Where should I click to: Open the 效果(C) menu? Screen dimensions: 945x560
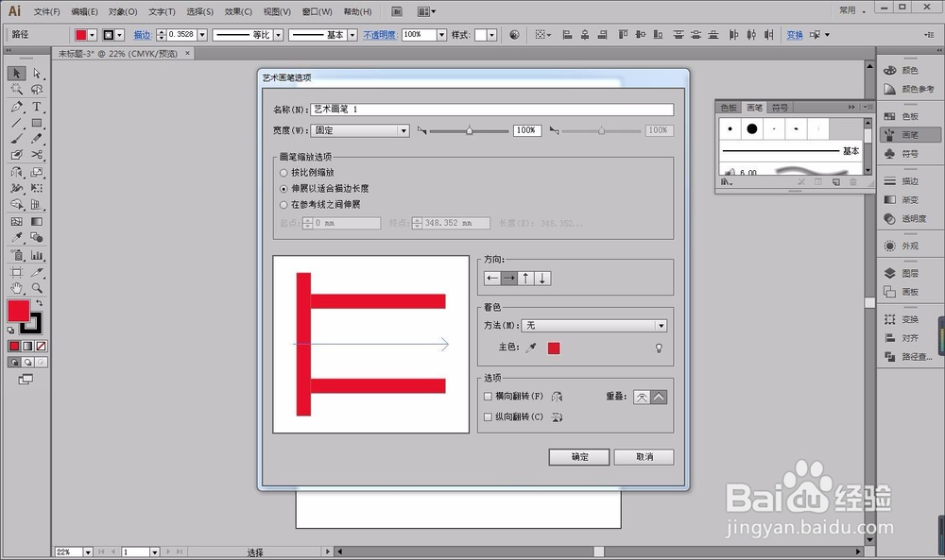point(238,11)
